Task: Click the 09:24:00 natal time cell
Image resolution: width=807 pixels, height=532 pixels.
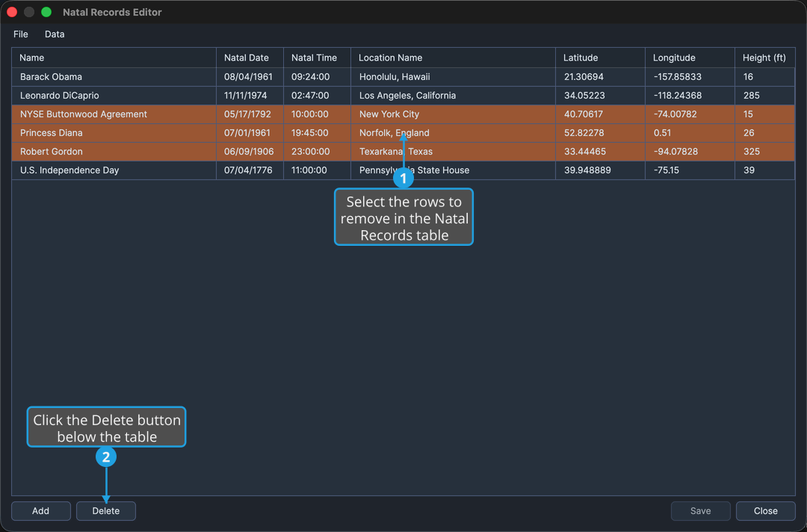Action: tap(317, 77)
